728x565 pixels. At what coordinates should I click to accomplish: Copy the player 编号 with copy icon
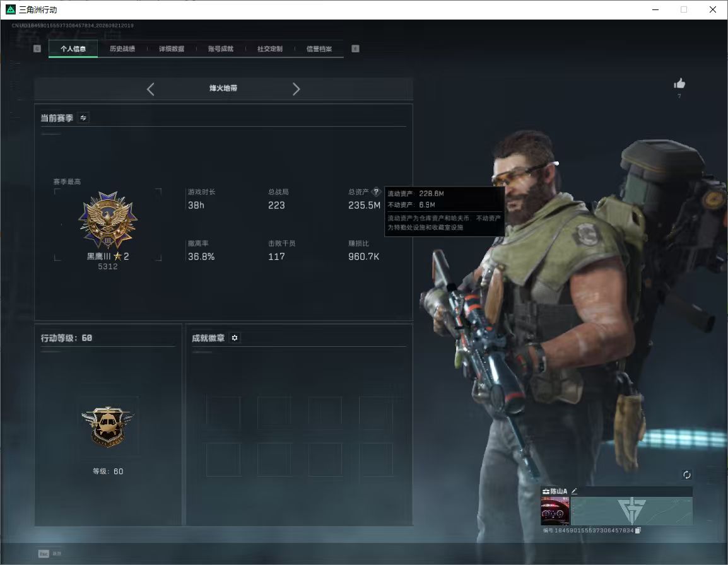638,530
